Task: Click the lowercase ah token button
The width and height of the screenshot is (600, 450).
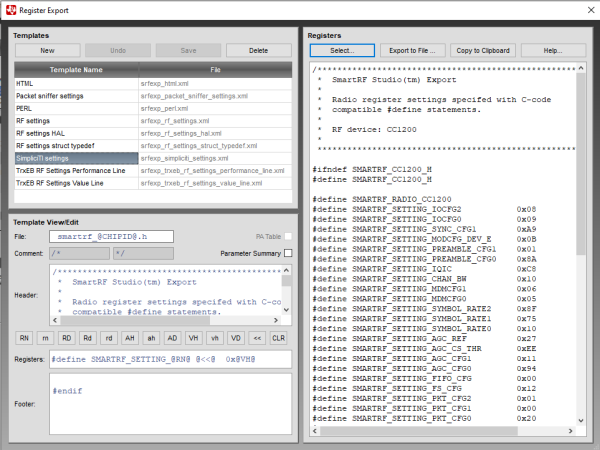Action: pyautogui.click(x=152, y=338)
